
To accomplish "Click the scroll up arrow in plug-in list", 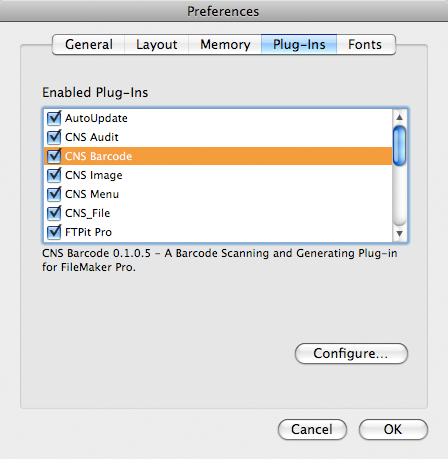I will click(x=399, y=117).
